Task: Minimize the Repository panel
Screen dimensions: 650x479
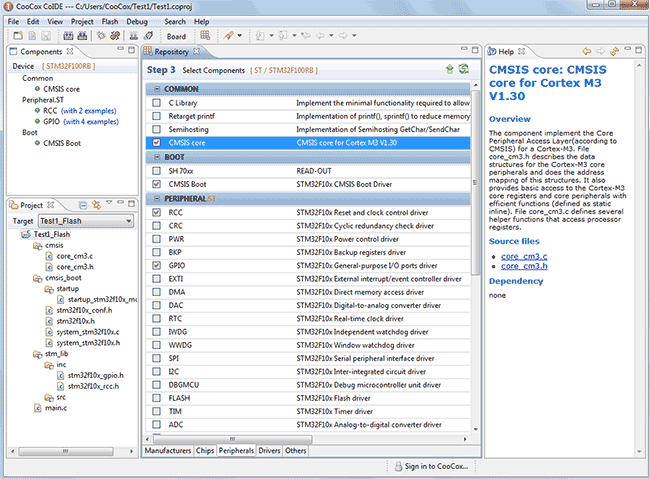Action: [x=464, y=49]
